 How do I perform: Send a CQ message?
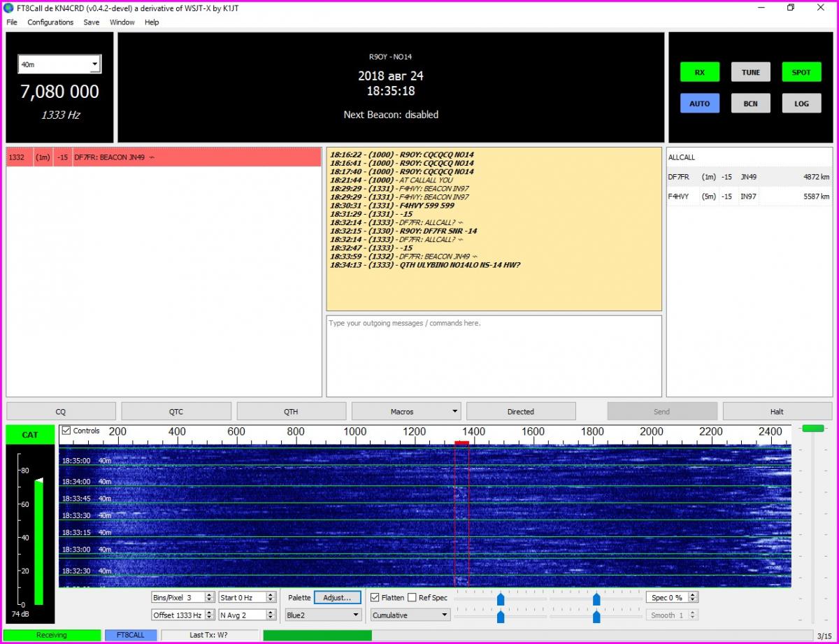(x=61, y=412)
